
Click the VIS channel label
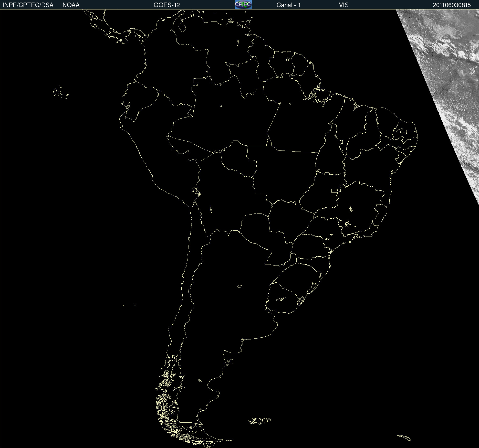[344, 5]
